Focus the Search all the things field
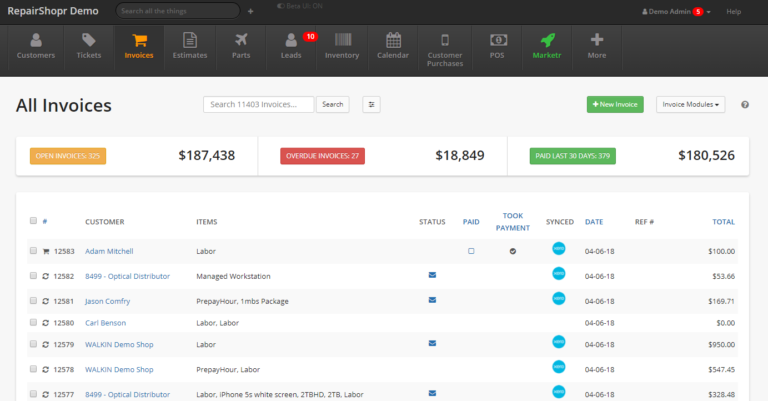The image size is (768, 401). tap(178, 11)
